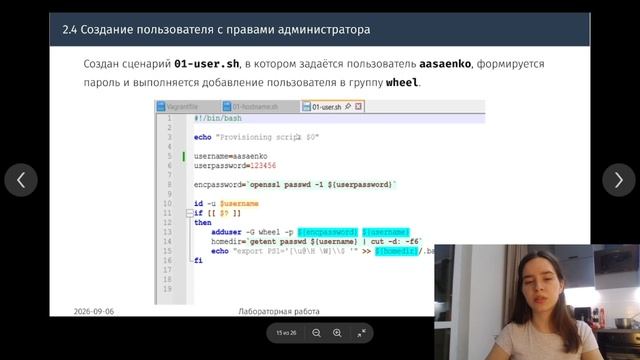This screenshot has width=640, height=360.
Task: Advance to the next slide arrow
Action: [x=619, y=180]
